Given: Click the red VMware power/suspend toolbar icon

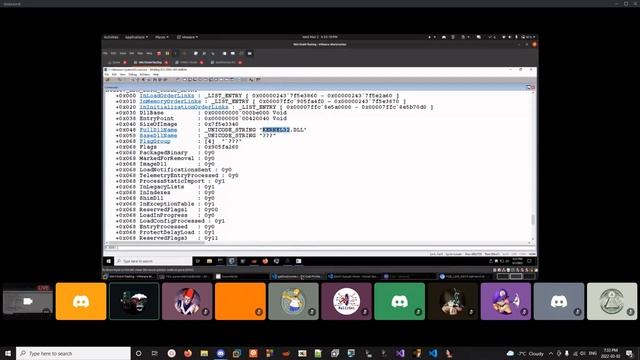Looking at the screenshot, I should coord(159,53).
